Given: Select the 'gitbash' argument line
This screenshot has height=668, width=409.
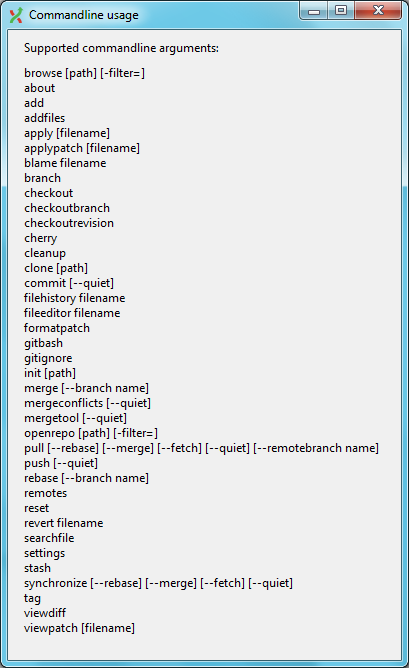Looking at the screenshot, I should tap(43, 343).
